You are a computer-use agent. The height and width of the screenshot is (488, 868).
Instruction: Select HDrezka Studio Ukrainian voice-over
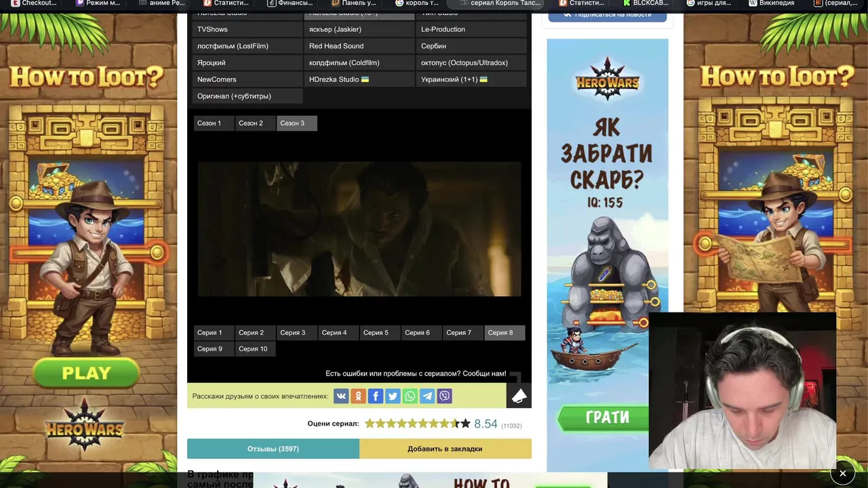click(x=359, y=79)
